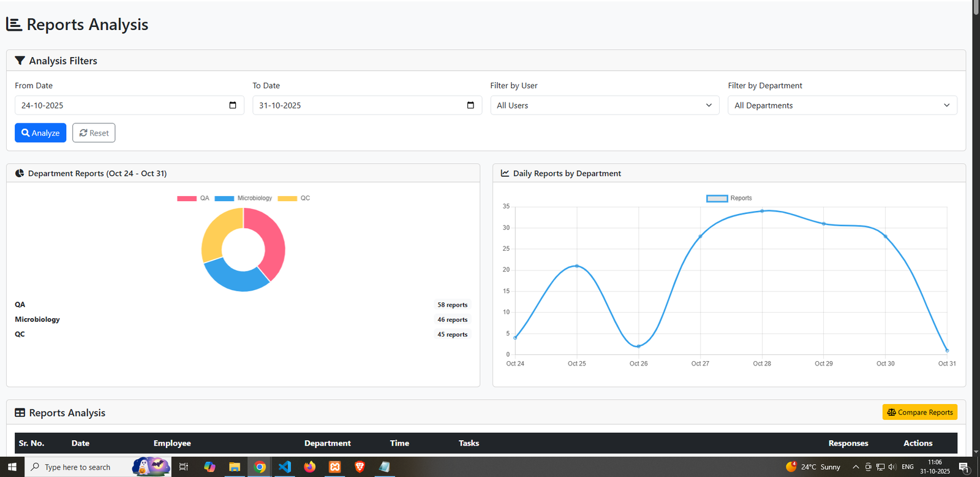Click the 'QC' row label in department list
The height and width of the screenshot is (477, 980).
pos(20,334)
